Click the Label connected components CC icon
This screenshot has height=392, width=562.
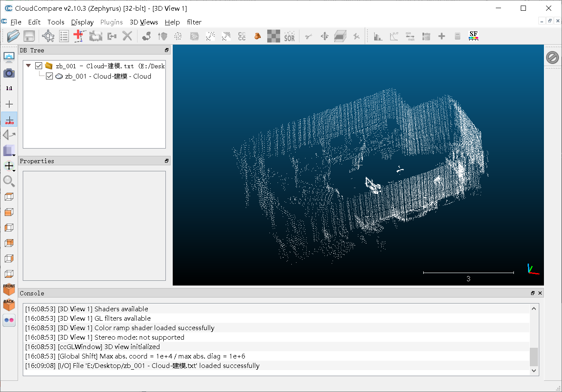242,36
